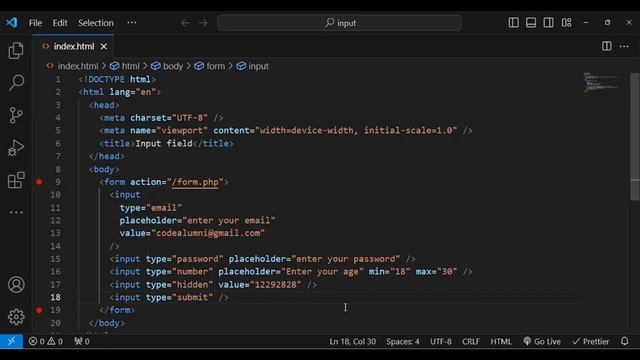The height and width of the screenshot is (360, 640).
Task: Go back with the navigation arrow
Action: tap(185, 23)
